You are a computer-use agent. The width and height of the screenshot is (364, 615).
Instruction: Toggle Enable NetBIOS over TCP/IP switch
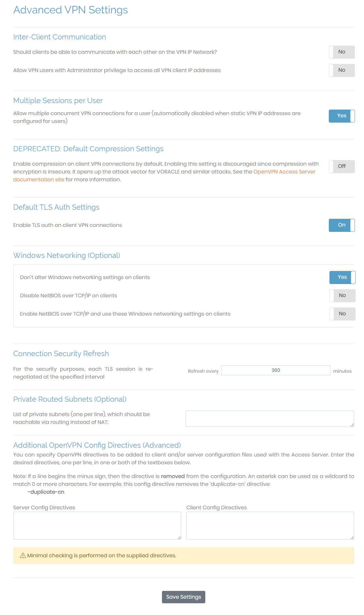click(x=342, y=314)
